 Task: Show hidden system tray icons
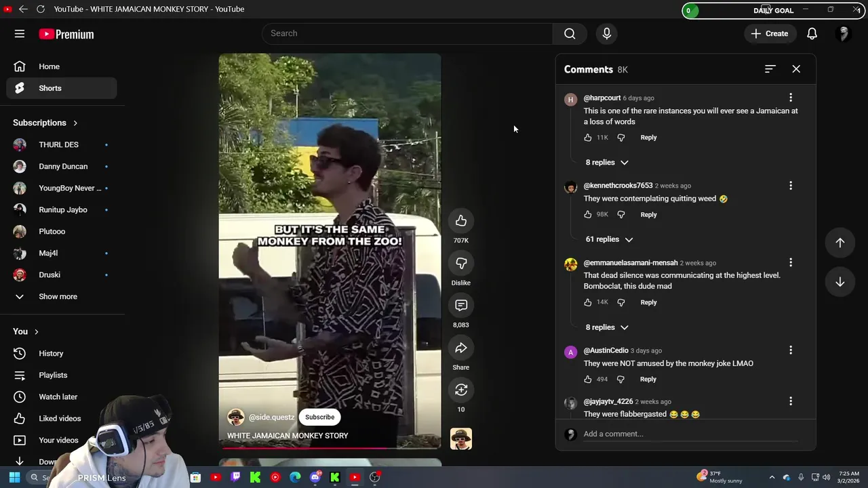(772, 477)
